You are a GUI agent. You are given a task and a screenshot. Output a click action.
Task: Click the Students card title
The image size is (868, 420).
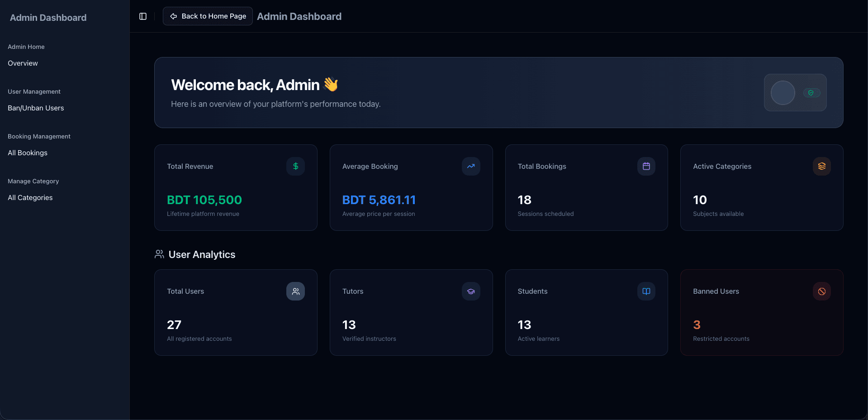point(532,291)
